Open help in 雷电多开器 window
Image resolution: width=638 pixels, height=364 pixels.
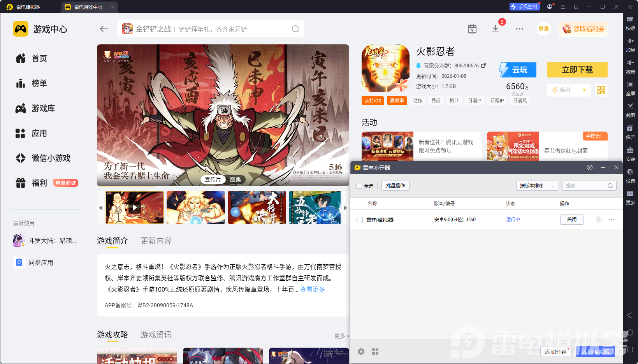(590, 167)
